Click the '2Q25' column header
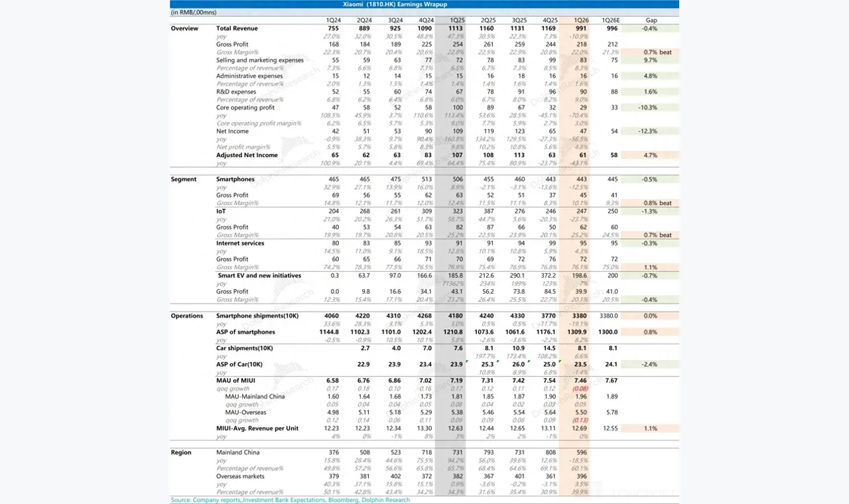 (x=488, y=21)
